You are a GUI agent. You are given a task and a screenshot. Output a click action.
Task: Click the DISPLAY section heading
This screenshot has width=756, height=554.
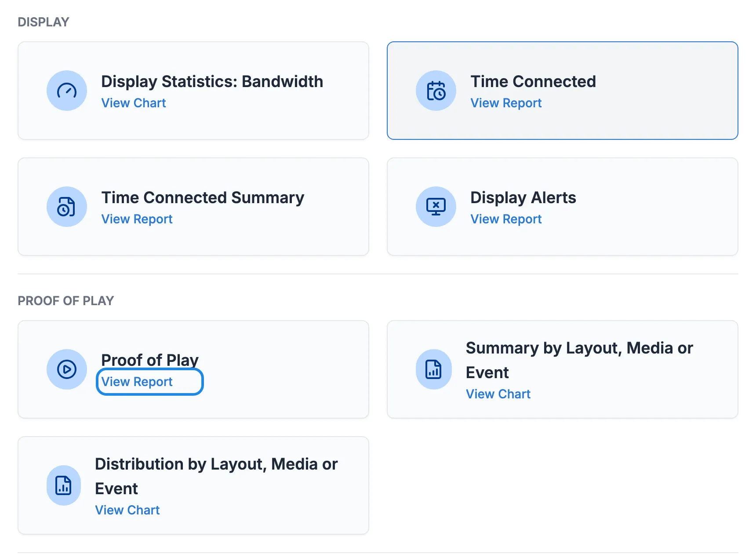tap(44, 22)
